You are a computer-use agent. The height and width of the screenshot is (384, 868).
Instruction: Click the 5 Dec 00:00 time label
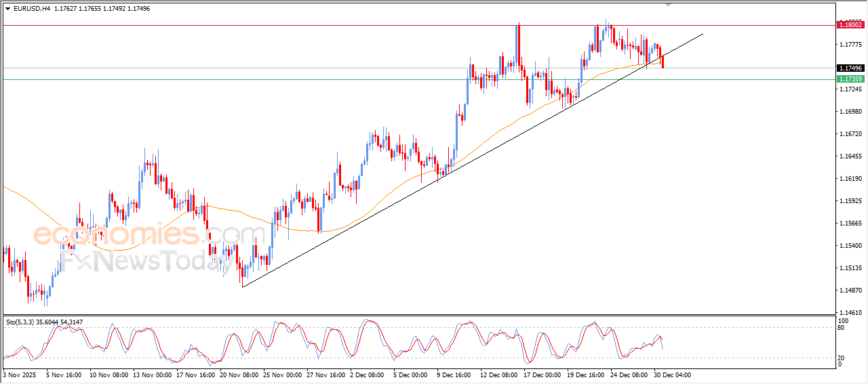coord(411,375)
